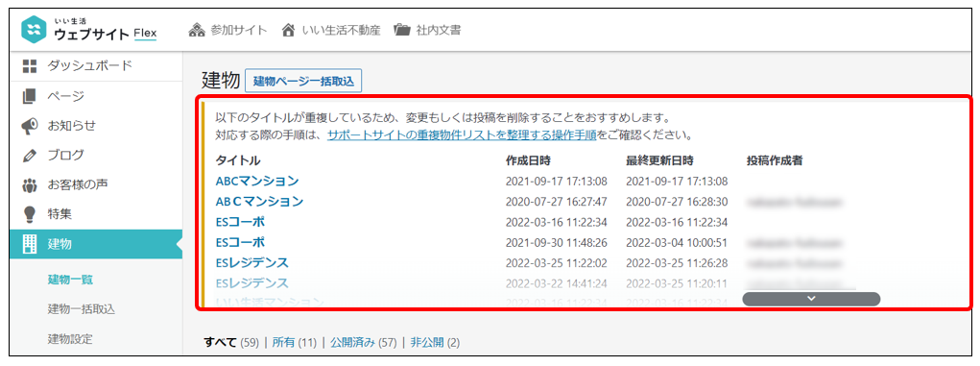This screenshot has width=980, height=366.
Task: Filter by 公開済み (57)
Action: (364, 342)
